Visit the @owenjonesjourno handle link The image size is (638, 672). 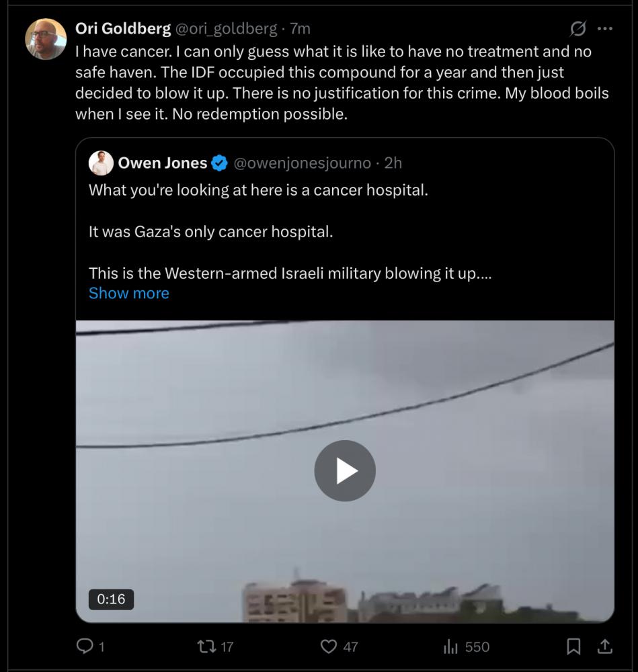tap(302, 163)
